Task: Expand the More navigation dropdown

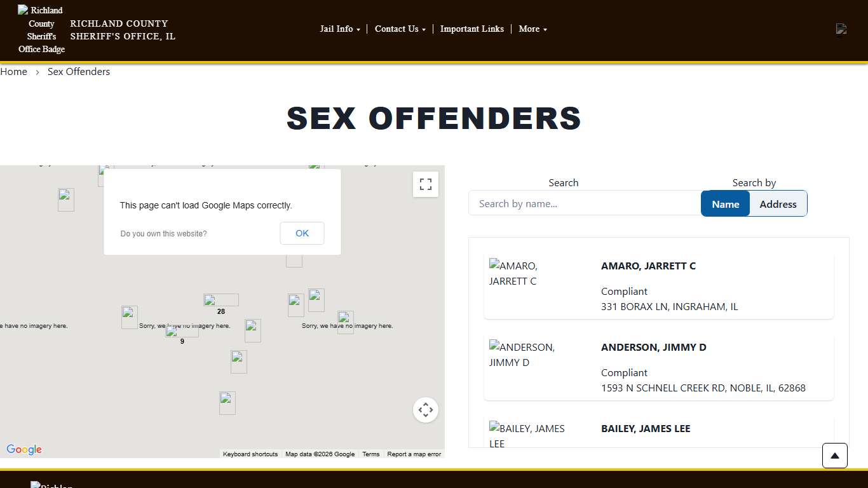Action: tap(532, 29)
